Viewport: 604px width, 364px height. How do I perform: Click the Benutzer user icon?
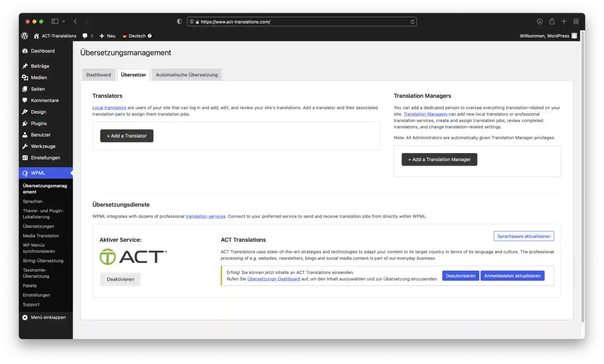(25, 135)
